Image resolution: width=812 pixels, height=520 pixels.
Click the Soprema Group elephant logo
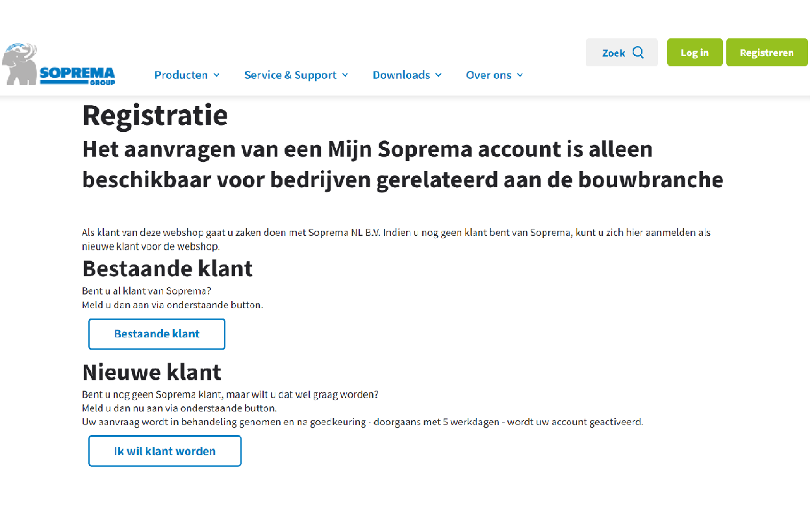pyautogui.click(x=58, y=64)
